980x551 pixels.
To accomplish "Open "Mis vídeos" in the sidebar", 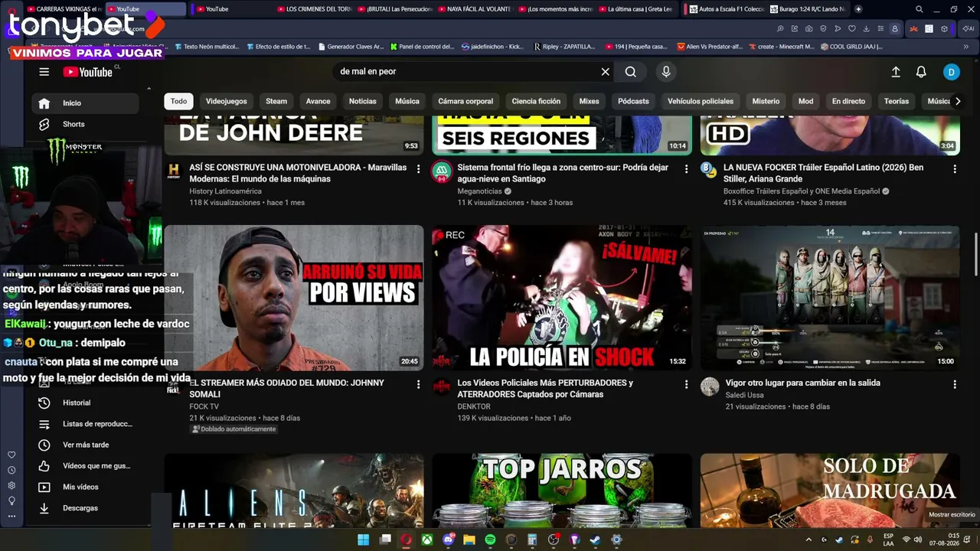I will click(86, 487).
